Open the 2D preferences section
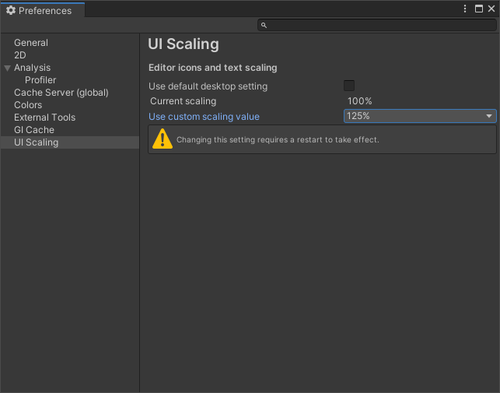 click(20, 55)
